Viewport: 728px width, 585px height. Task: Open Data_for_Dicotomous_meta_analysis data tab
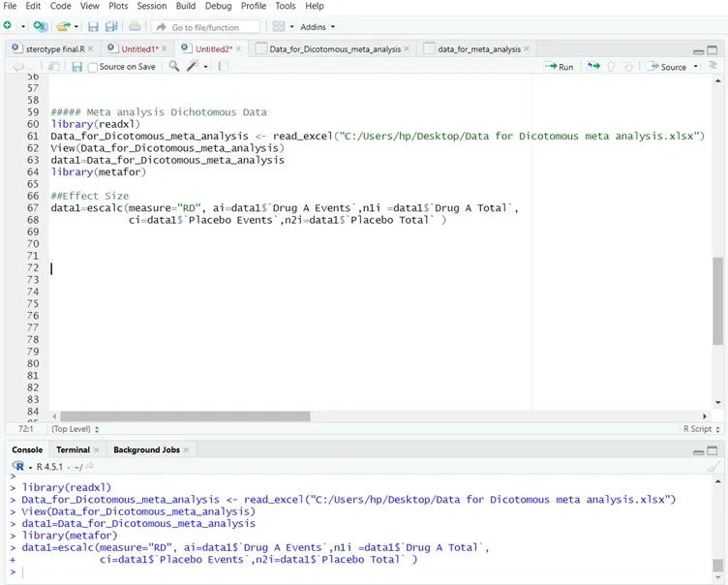pyautogui.click(x=335, y=48)
